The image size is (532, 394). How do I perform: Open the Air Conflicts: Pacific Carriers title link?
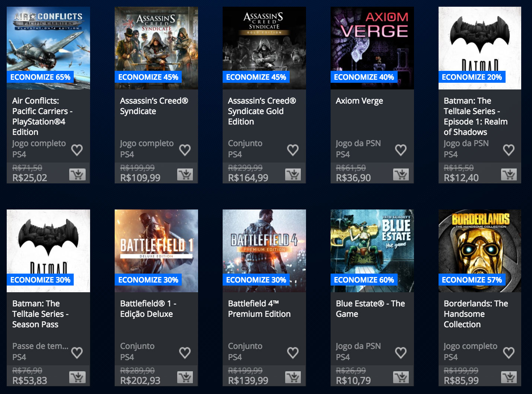42,116
